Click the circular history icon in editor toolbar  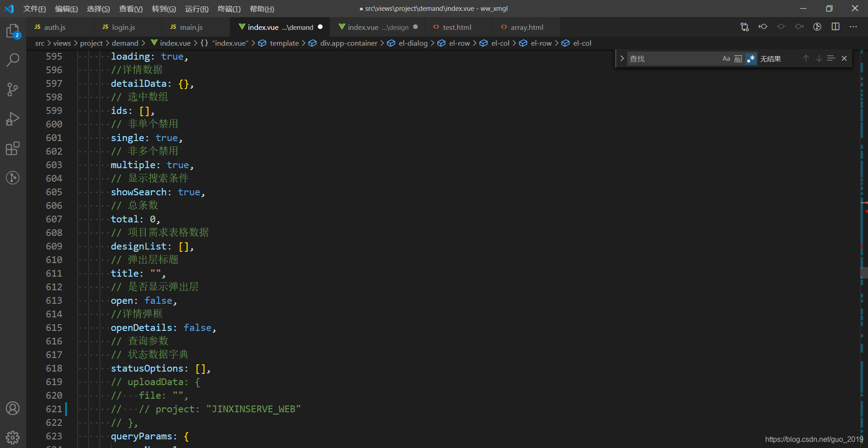(x=817, y=27)
